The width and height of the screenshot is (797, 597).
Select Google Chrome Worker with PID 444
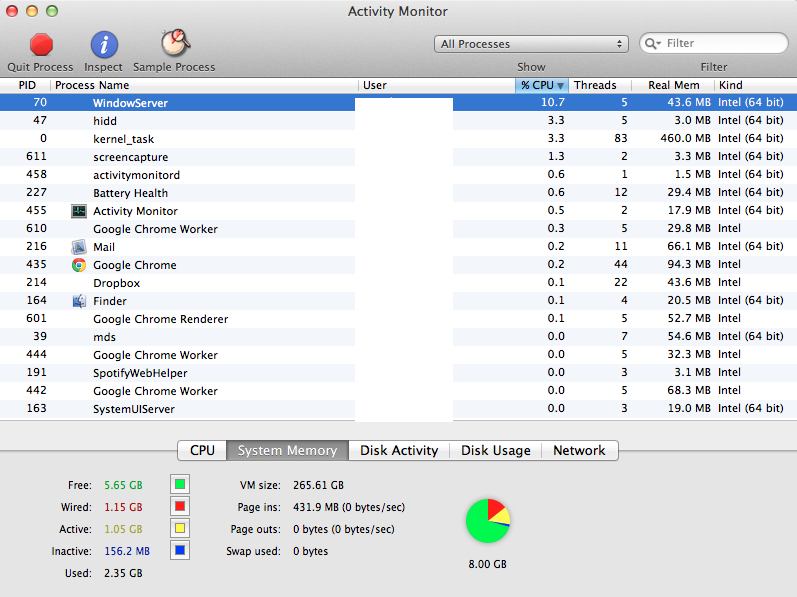coord(398,355)
